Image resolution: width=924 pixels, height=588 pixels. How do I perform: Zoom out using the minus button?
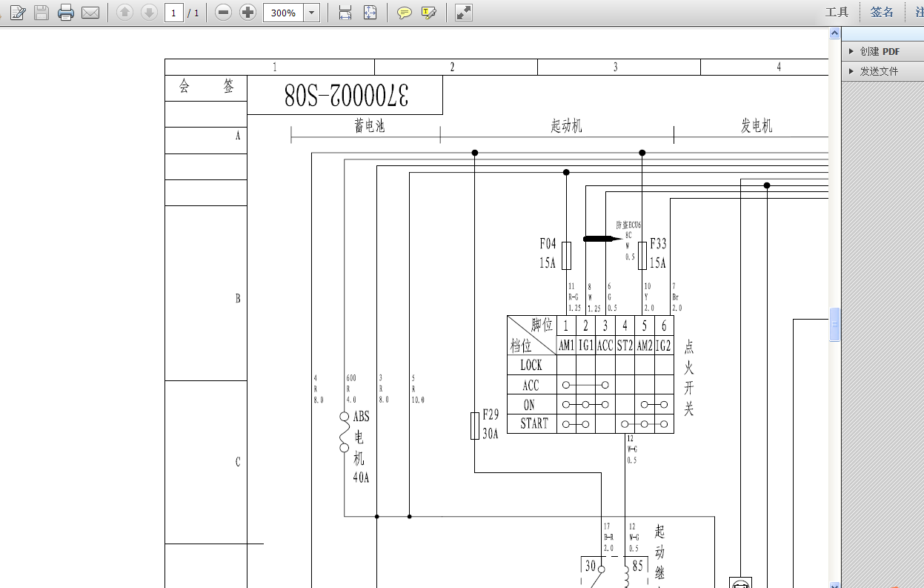click(x=224, y=13)
